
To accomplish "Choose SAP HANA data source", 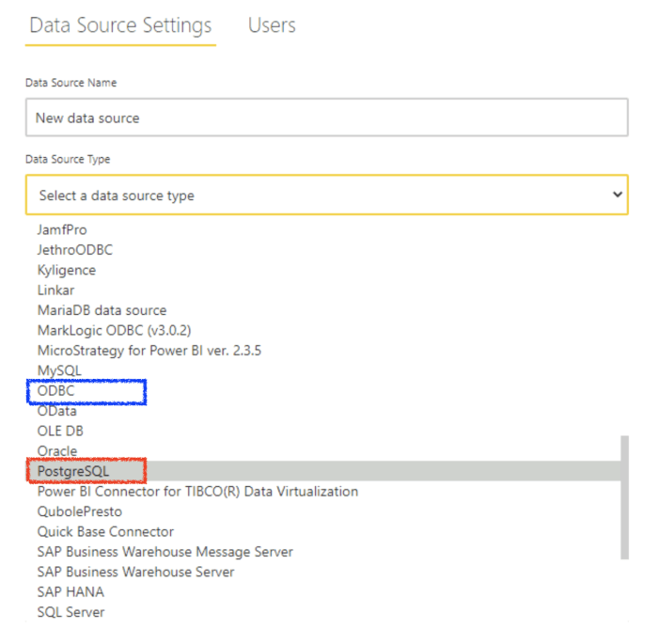I will pyautogui.click(x=70, y=592).
